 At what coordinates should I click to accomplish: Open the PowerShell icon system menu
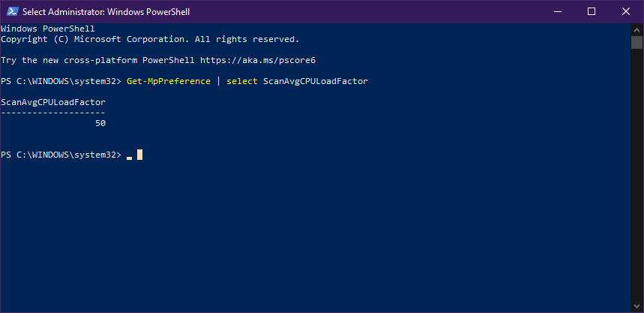(x=10, y=11)
